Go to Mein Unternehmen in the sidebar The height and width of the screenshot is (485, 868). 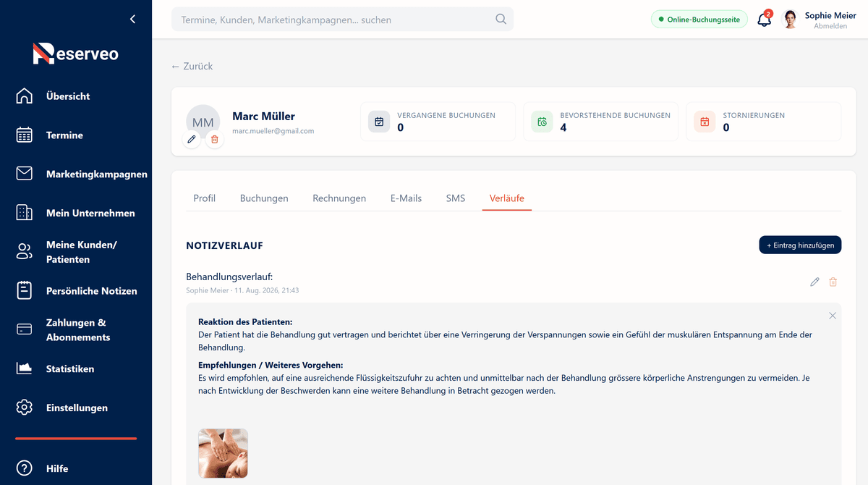(90, 213)
